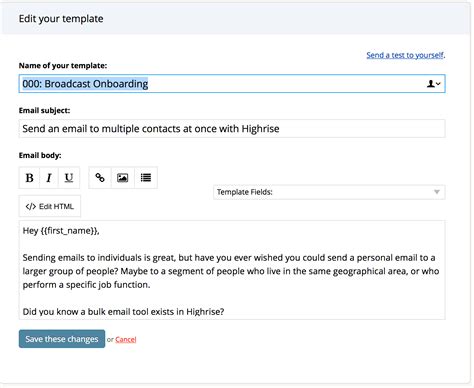Click the arrow on Template Fields selector
Image resolution: width=474 pixels, height=388 pixels.
point(437,192)
